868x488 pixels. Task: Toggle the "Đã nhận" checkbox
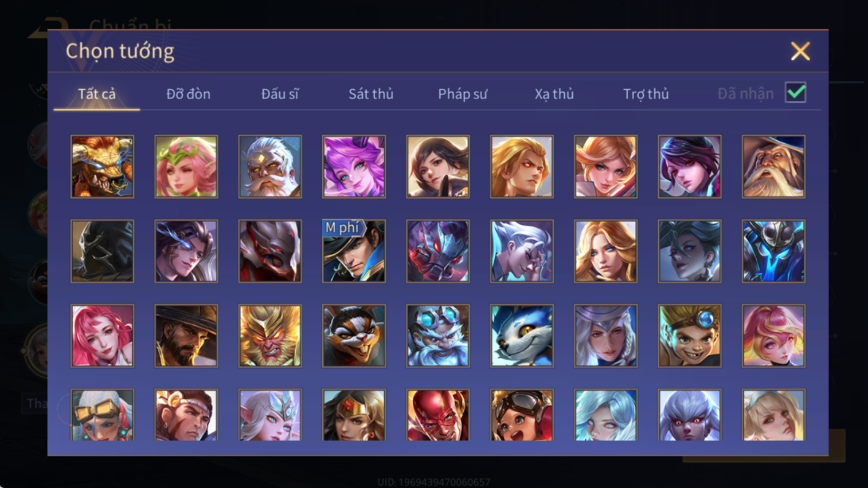click(x=796, y=93)
